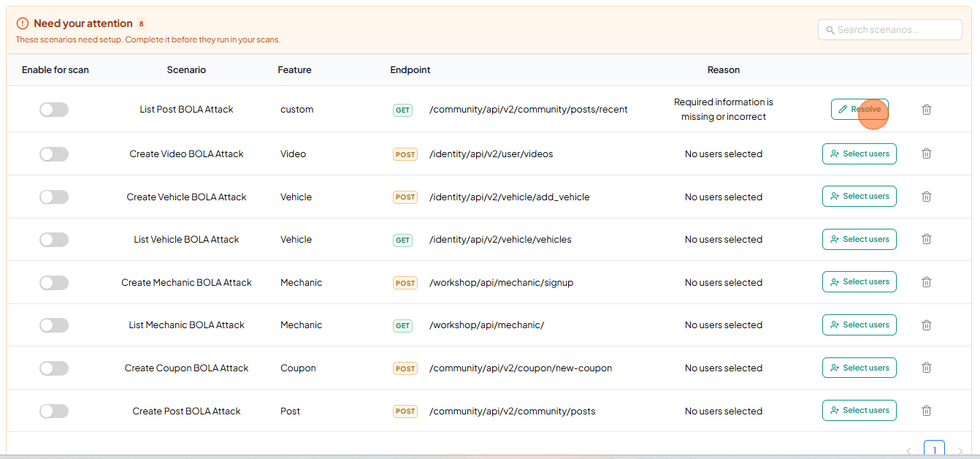This screenshot has width=980, height=459.
Task: Select users for Create Post BOLA Attack
Action: (x=860, y=411)
